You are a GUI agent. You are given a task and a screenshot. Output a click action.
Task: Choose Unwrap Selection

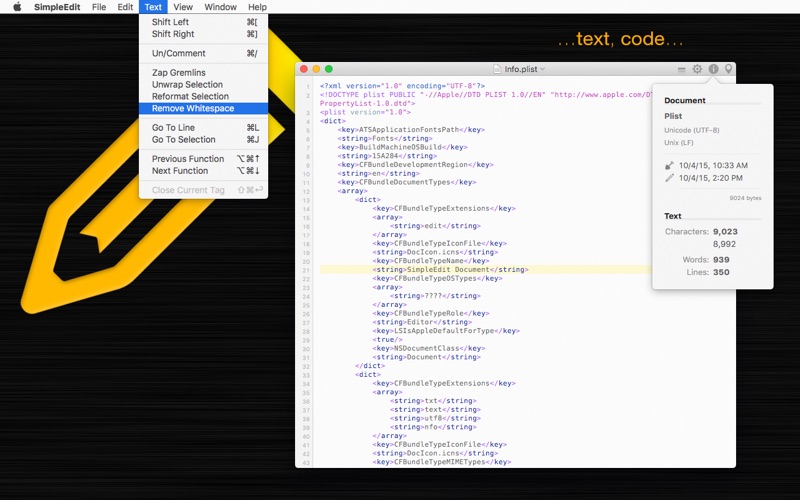tap(203, 84)
